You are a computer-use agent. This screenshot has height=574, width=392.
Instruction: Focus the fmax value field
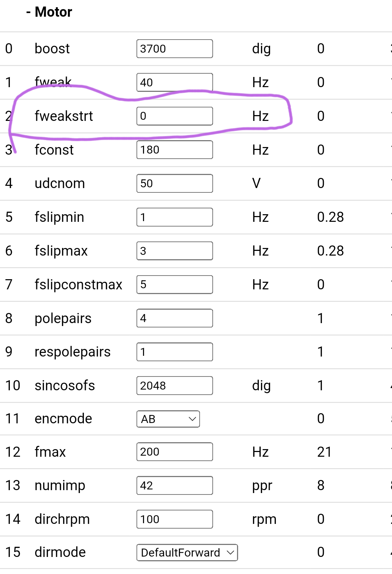pos(175,452)
